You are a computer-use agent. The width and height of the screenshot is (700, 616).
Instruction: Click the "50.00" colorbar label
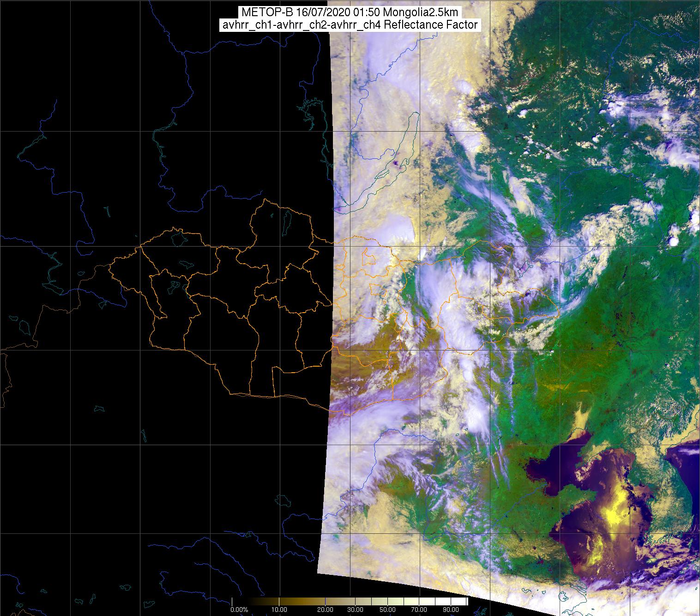[388, 610]
